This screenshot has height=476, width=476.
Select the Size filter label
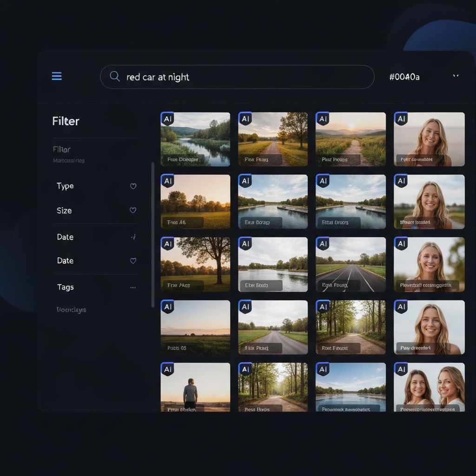pos(64,211)
